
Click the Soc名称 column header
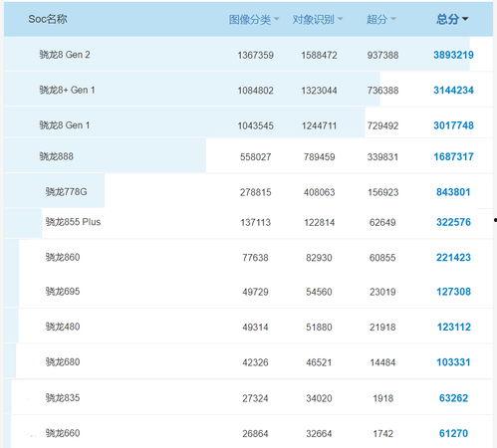48,19
